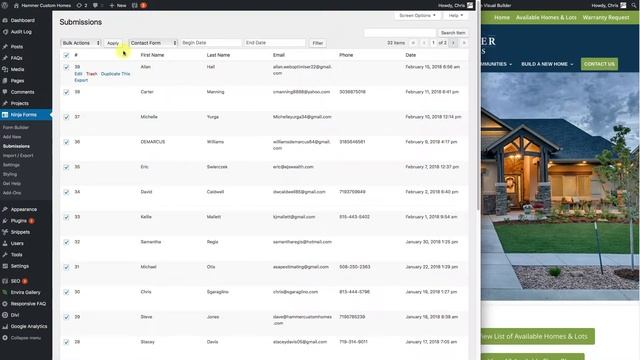Uncheck submission 38 Carter Manning

67,92
